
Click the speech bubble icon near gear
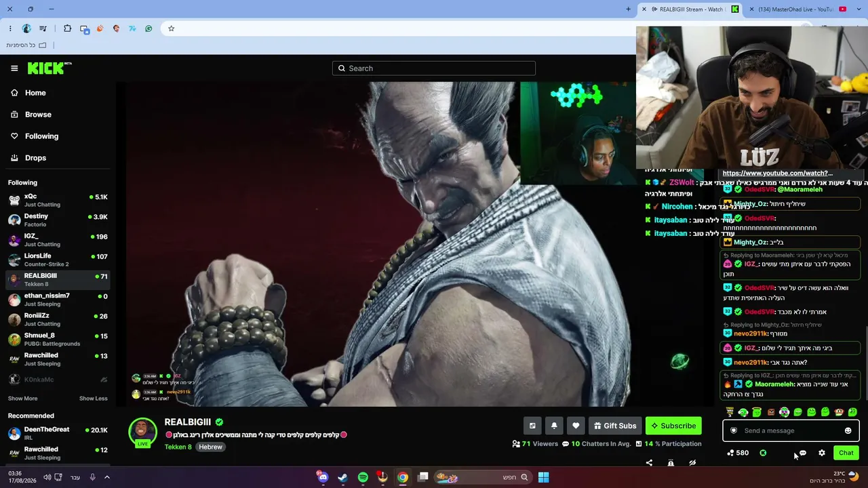tap(803, 453)
